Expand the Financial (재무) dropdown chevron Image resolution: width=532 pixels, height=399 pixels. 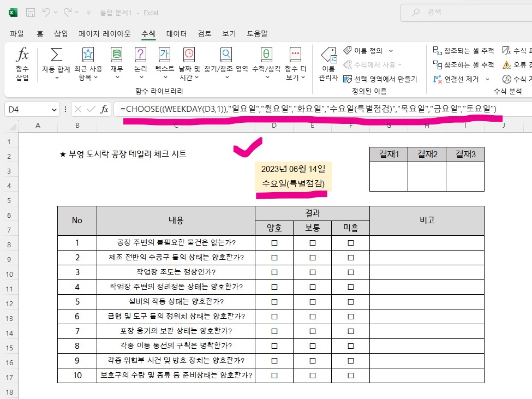pyautogui.click(x=117, y=78)
